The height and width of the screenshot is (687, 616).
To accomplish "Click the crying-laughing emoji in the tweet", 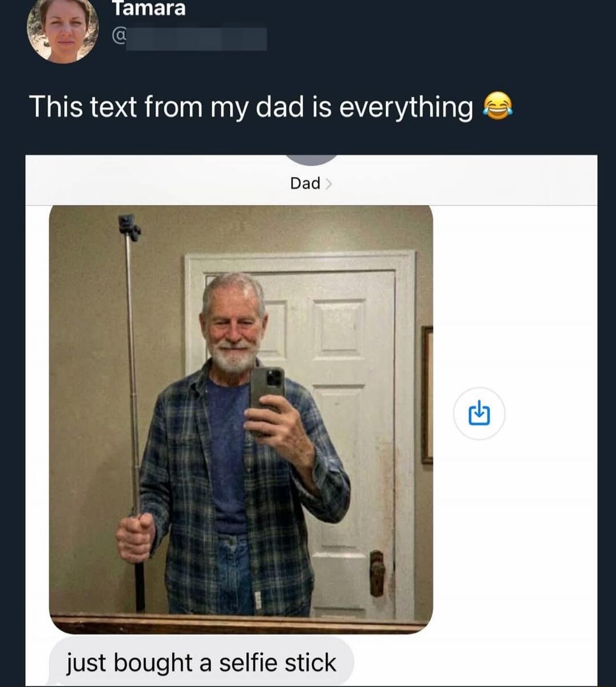I will point(498,107).
